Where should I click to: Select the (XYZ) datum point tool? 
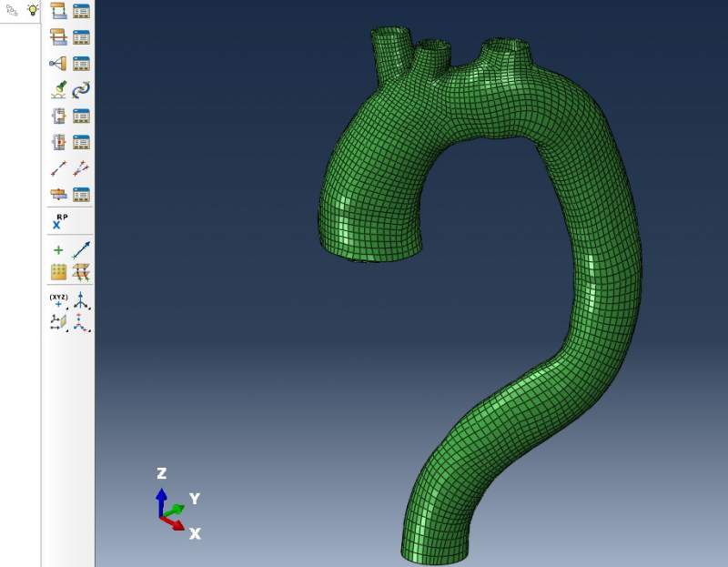pyautogui.click(x=58, y=300)
